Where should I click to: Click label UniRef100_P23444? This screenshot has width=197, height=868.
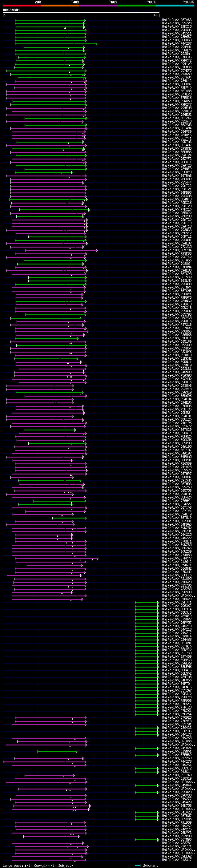(x=177, y=183)
